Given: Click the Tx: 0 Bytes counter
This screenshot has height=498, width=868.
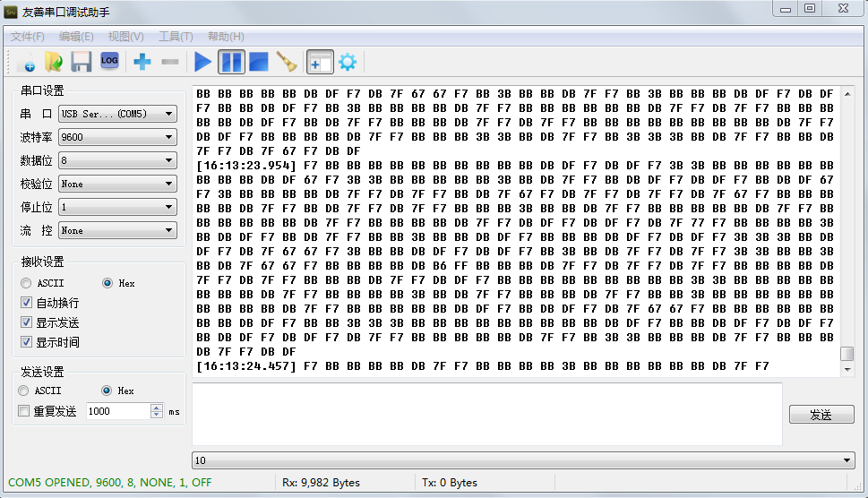Looking at the screenshot, I should [x=450, y=483].
